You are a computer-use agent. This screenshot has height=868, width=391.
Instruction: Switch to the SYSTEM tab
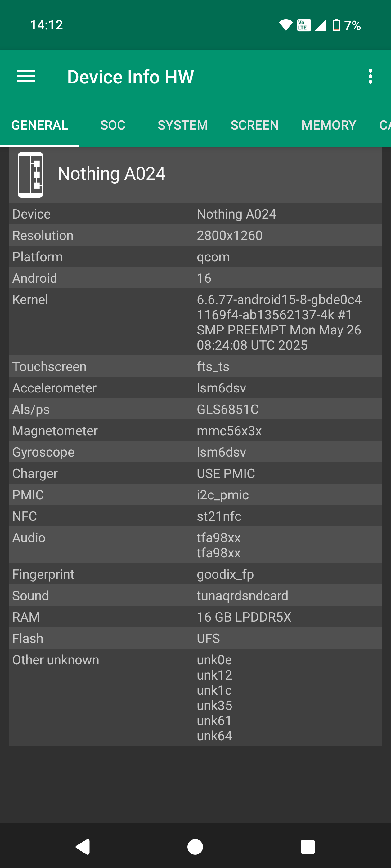click(182, 125)
